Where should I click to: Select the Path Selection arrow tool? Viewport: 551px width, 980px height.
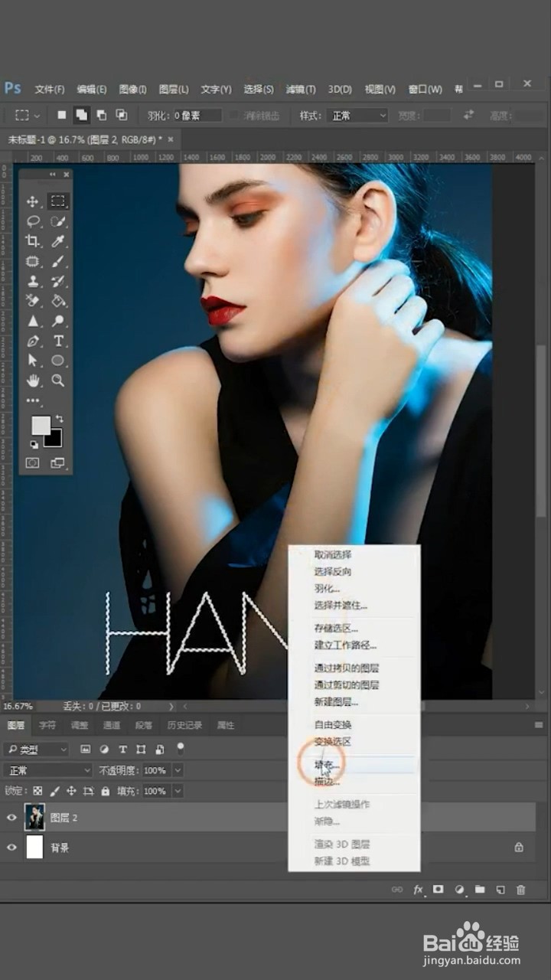pos(33,361)
